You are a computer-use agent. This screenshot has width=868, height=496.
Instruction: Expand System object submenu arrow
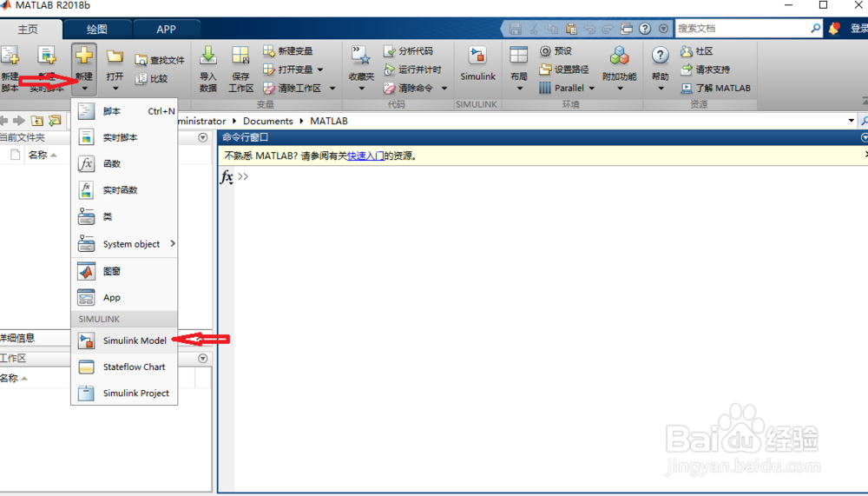(173, 243)
